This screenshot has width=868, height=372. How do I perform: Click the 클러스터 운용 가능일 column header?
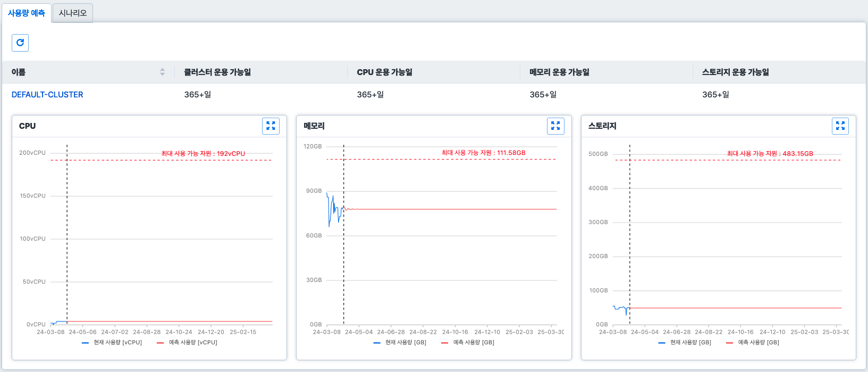tap(217, 72)
